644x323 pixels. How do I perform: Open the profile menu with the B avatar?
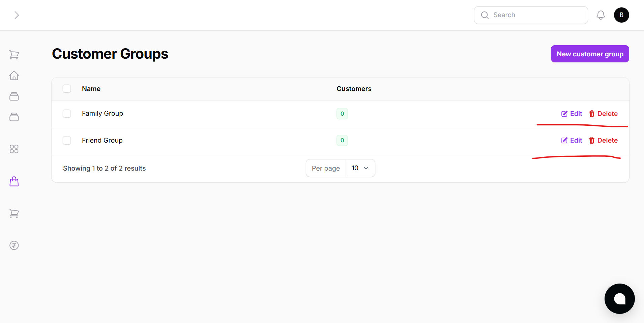click(x=621, y=15)
